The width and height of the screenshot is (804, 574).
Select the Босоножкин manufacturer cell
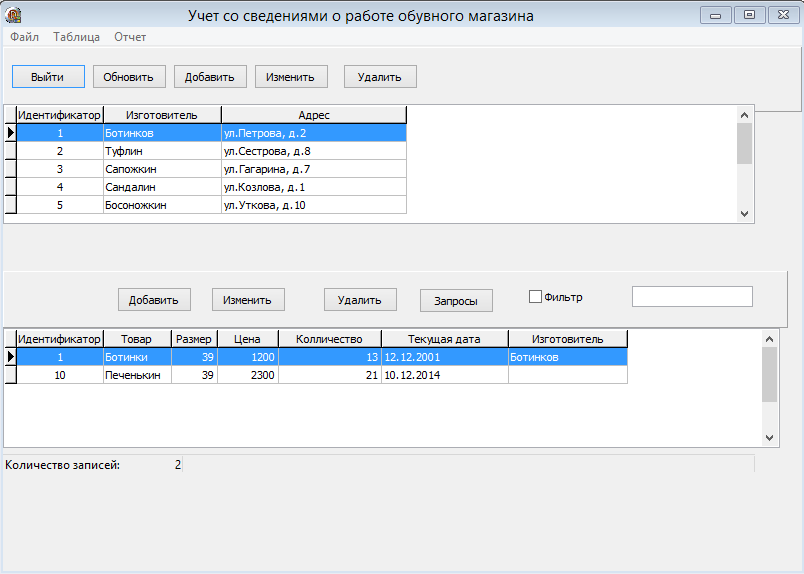[x=162, y=205]
